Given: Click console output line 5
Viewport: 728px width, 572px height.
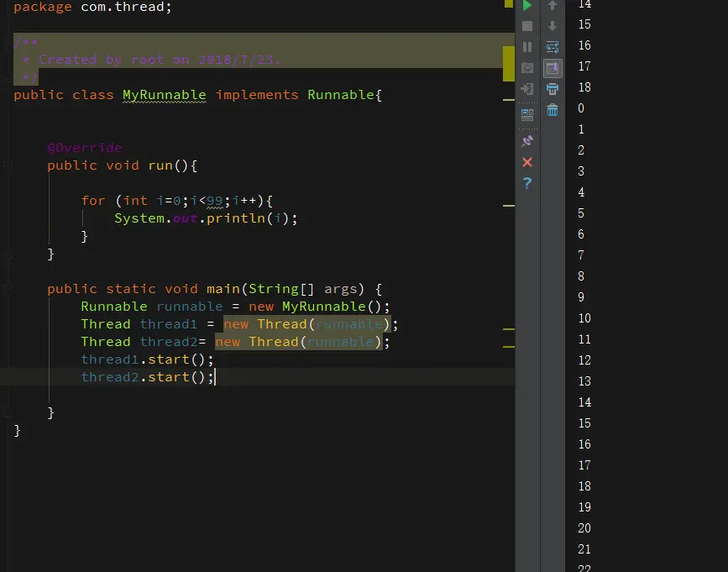Looking at the screenshot, I should tap(581, 213).
